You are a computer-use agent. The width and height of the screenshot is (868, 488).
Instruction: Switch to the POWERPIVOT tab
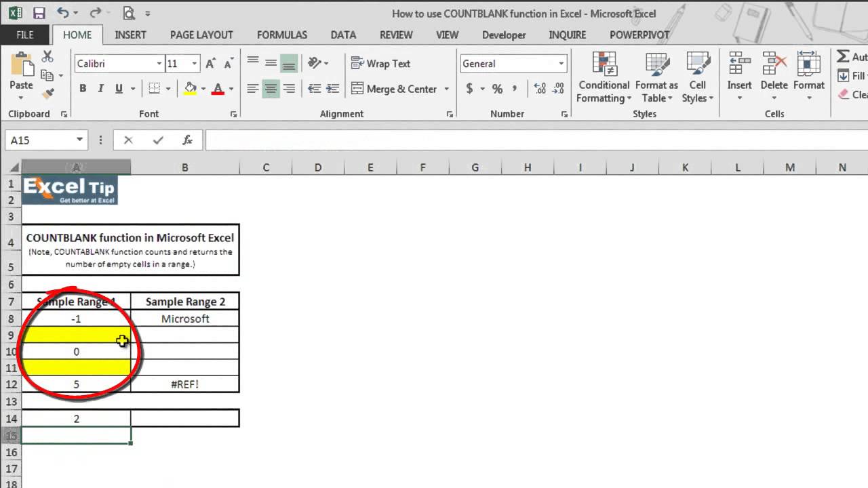(x=639, y=35)
